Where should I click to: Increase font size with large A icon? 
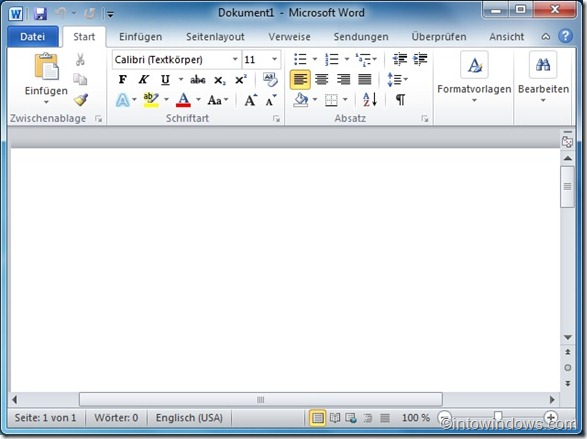(x=250, y=100)
